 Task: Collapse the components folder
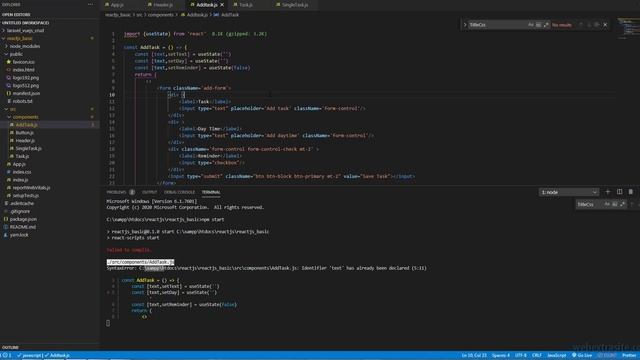[25, 117]
